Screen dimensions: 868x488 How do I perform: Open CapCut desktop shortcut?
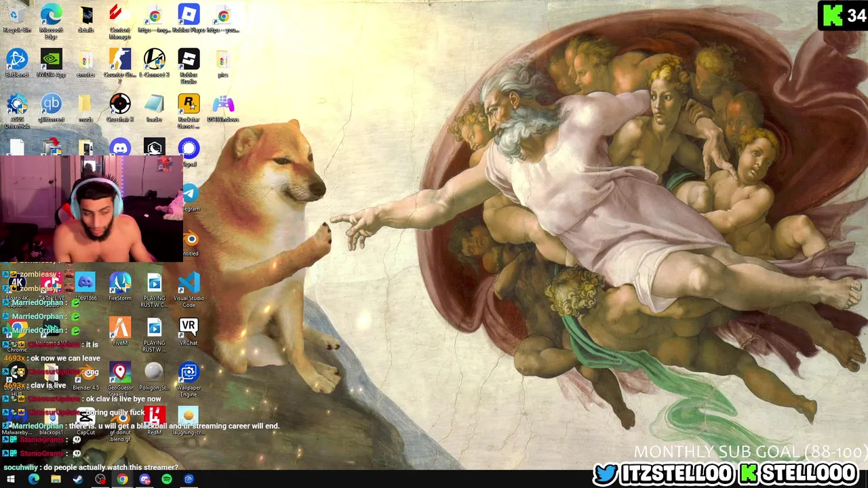[86, 421]
